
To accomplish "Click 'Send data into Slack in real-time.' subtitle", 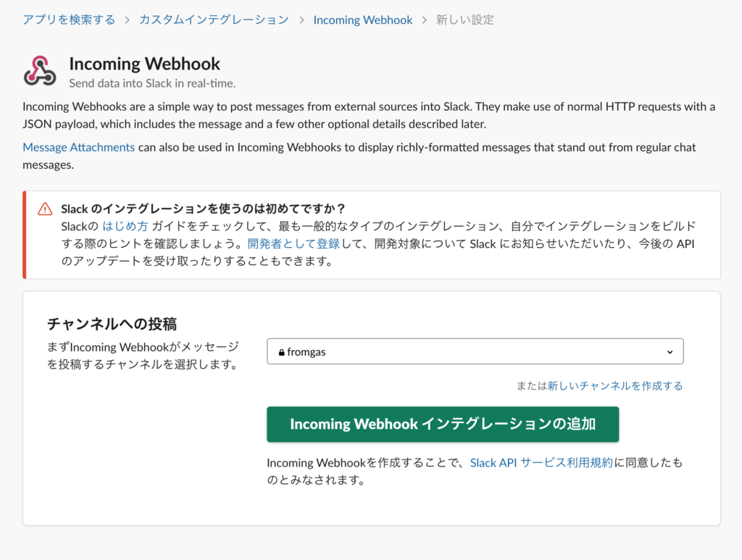I will [152, 83].
